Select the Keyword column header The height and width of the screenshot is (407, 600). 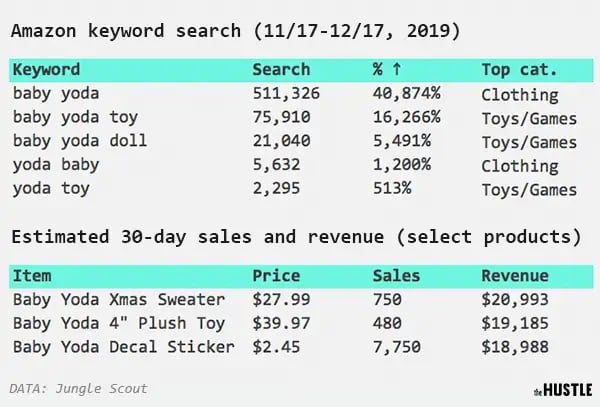click(47, 71)
